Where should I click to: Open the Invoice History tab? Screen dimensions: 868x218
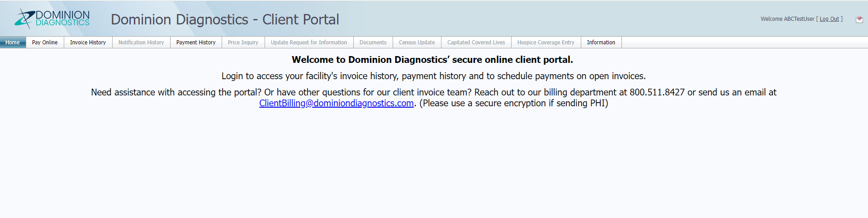88,43
